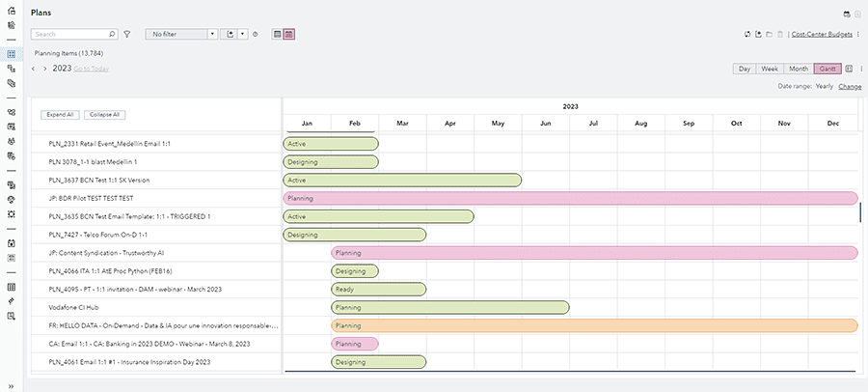Click short pink Planning bar for CA: Banking

(x=355, y=344)
